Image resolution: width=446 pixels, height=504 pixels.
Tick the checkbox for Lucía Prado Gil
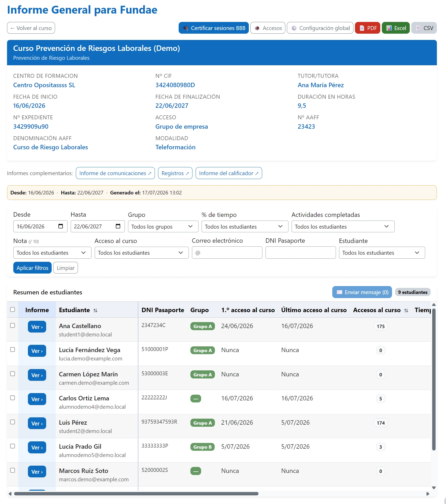pos(13,446)
